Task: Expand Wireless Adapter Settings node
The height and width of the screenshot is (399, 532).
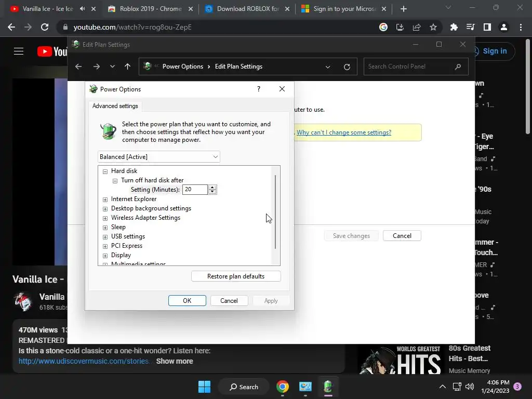Action: pos(105,218)
